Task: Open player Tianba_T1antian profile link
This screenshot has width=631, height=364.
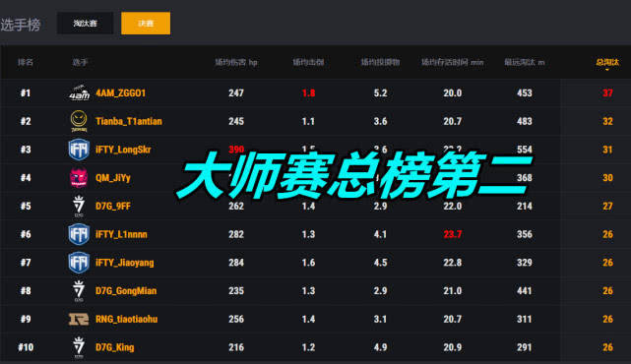Action: click(129, 121)
